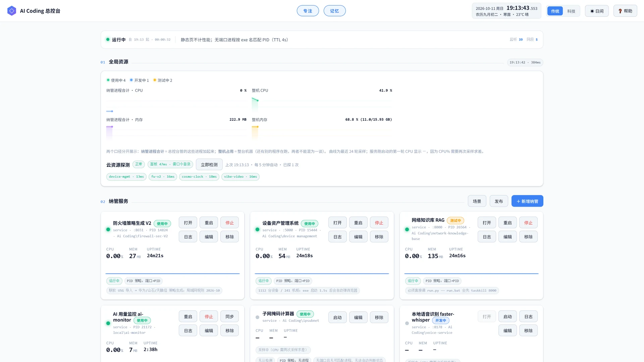Click the 新增纳管 button
Image resolution: width=644 pixels, height=362 pixels.
(x=527, y=201)
